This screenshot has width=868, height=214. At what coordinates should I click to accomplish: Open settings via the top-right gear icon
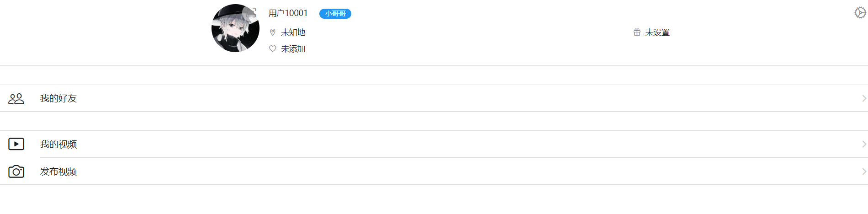[860, 13]
